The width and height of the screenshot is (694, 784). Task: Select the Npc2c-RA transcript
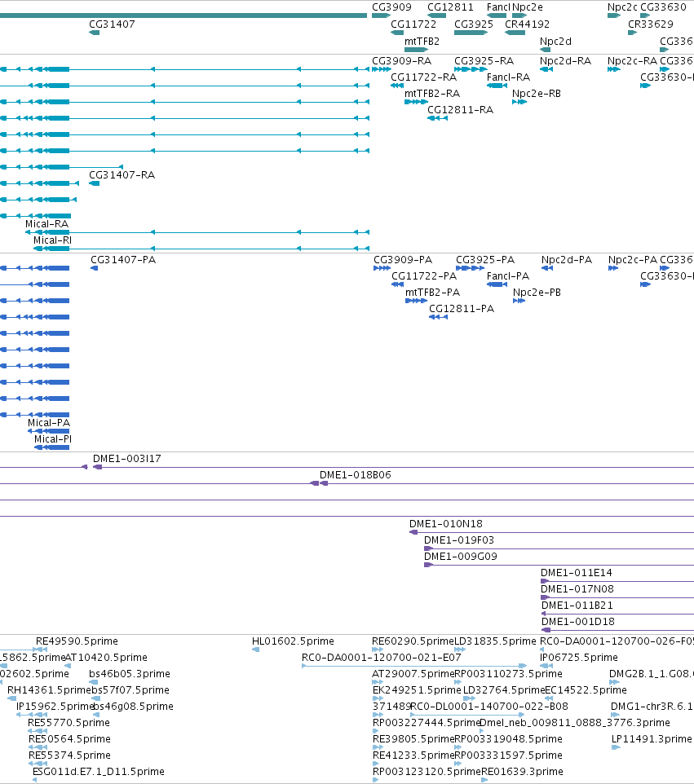coord(614,69)
